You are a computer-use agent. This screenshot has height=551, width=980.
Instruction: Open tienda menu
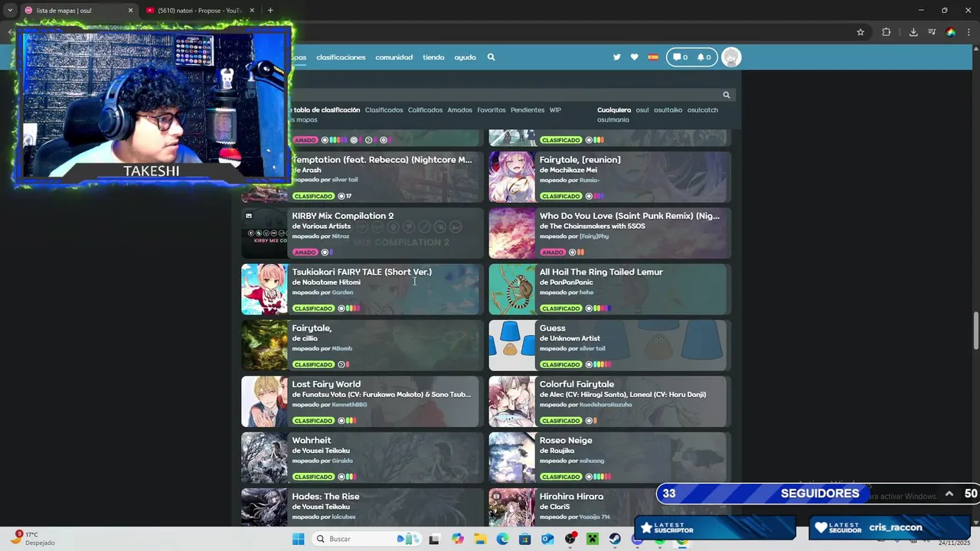[x=433, y=57]
